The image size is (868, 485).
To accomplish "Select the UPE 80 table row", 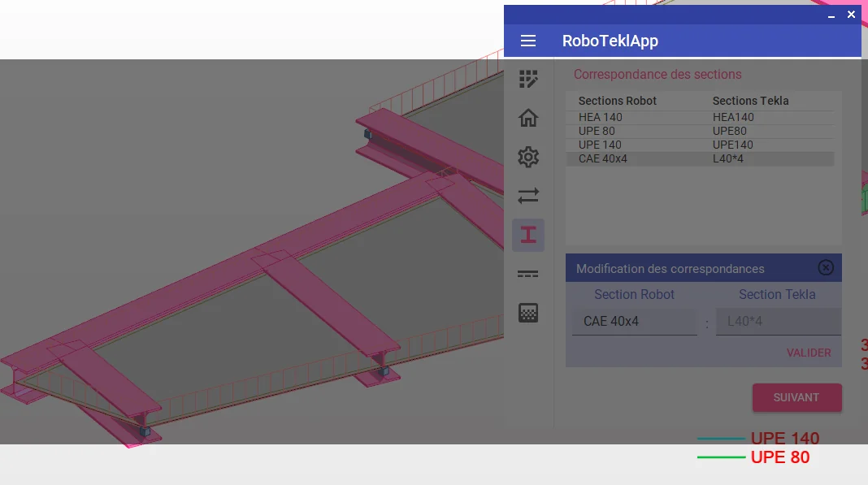I will [x=700, y=132].
